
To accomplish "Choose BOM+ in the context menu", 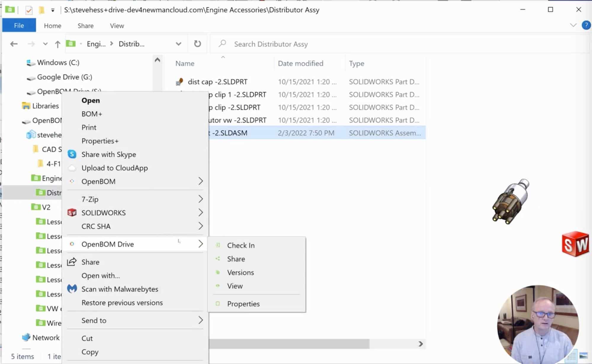I will point(92,114).
